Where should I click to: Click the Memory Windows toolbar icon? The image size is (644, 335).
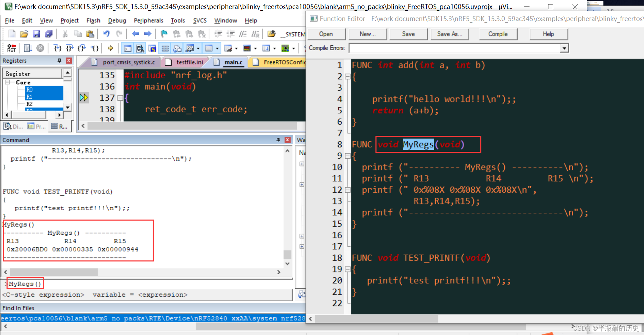click(209, 48)
